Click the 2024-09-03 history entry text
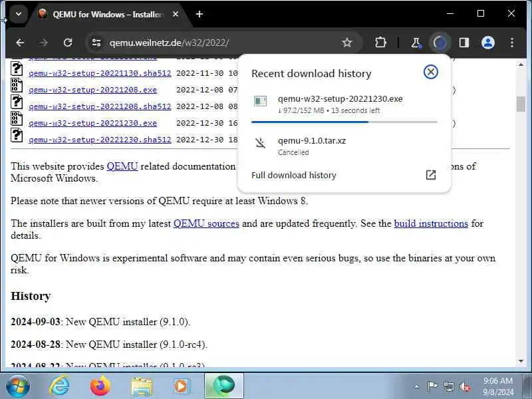This screenshot has width=532, height=399. tap(100, 322)
